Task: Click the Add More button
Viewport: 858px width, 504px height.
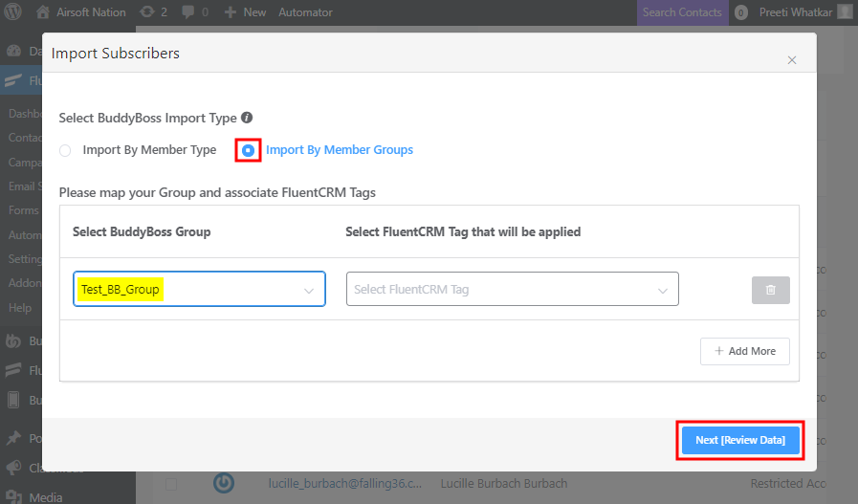Action: [x=744, y=351]
